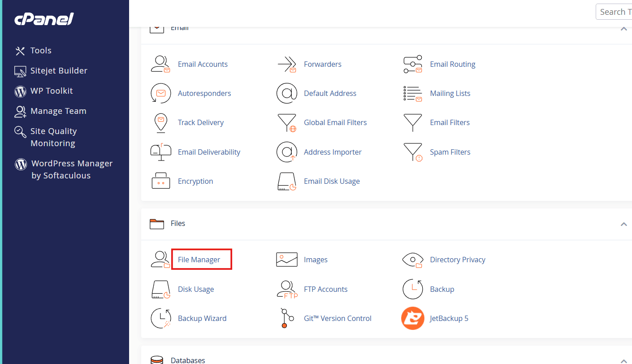Collapse the Files section
Image resolution: width=632 pixels, height=364 pixels.
[x=623, y=224]
